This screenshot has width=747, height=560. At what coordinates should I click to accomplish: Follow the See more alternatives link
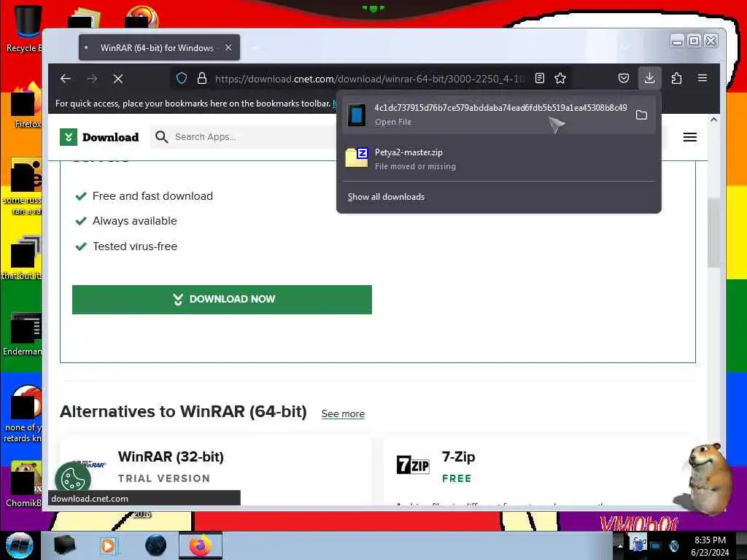pos(343,413)
